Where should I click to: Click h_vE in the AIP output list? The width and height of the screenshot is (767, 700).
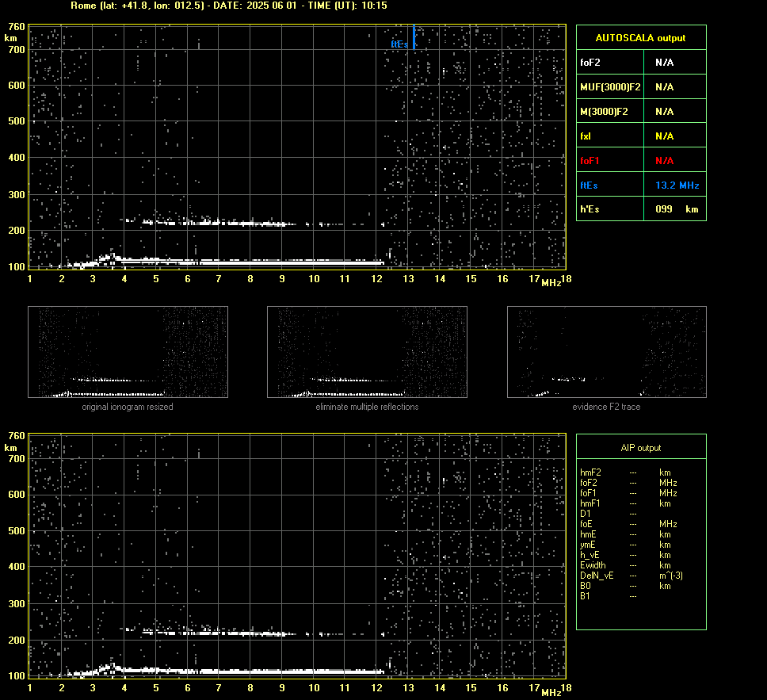pyautogui.click(x=590, y=555)
